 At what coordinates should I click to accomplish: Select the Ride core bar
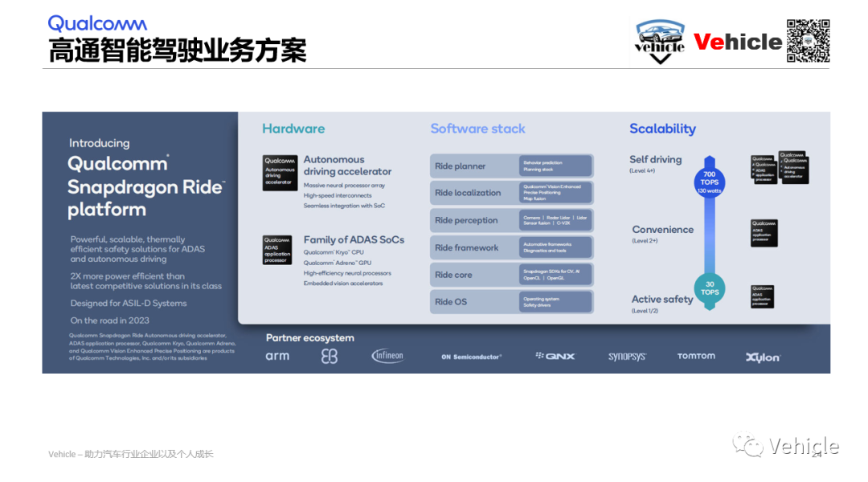[x=511, y=275]
